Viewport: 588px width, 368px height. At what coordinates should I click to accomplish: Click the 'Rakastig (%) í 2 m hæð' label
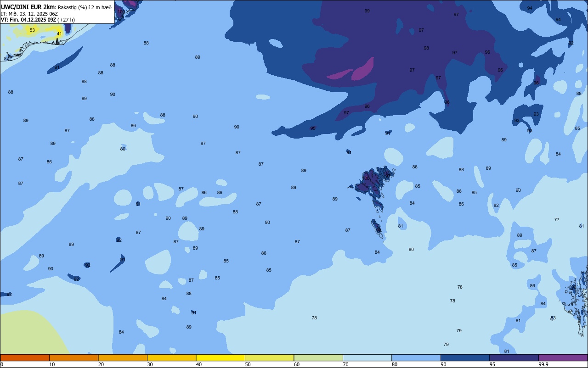pyautogui.click(x=85, y=7)
